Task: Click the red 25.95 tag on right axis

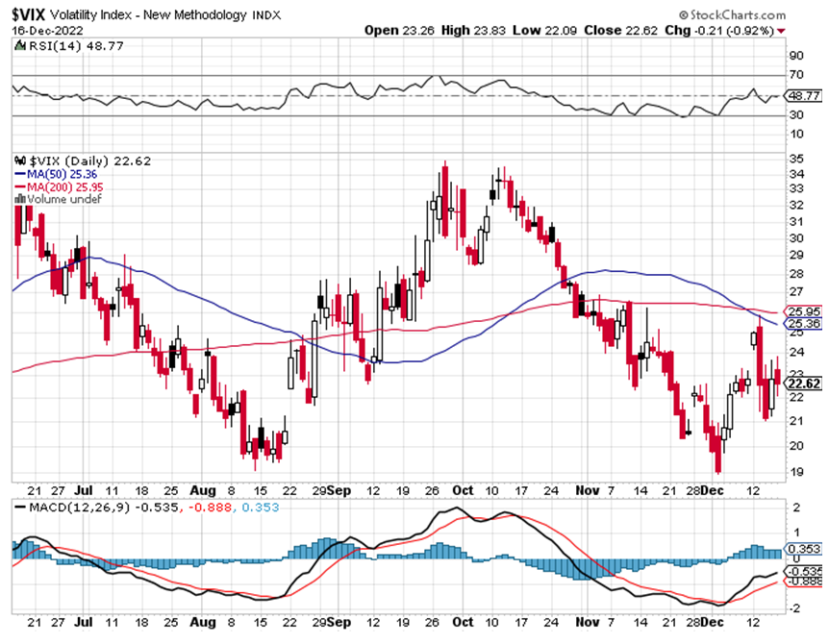Action: coord(802,311)
